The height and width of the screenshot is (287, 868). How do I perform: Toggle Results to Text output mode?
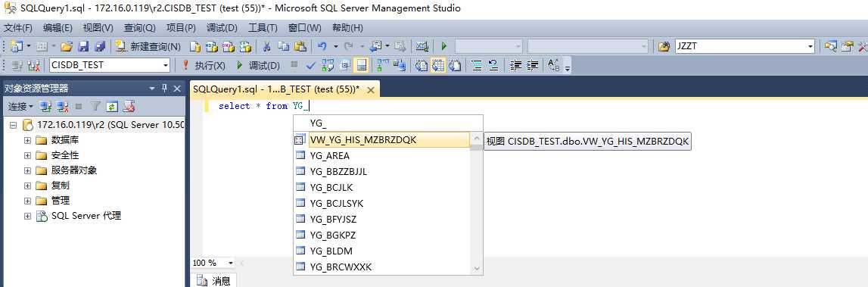[x=422, y=65]
